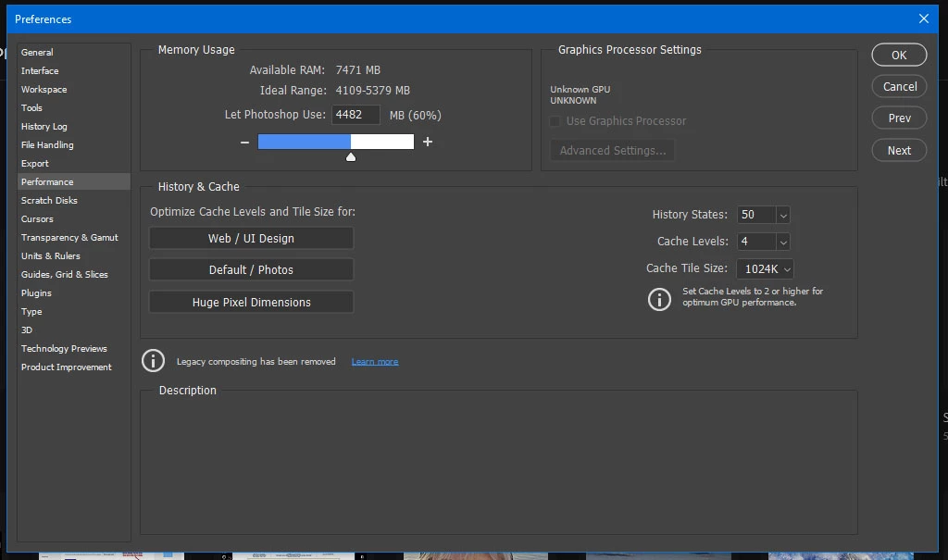The width and height of the screenshot is (948, 560).
Task: Click the info icon beside legacy compositing note
Action: point(153,360)
